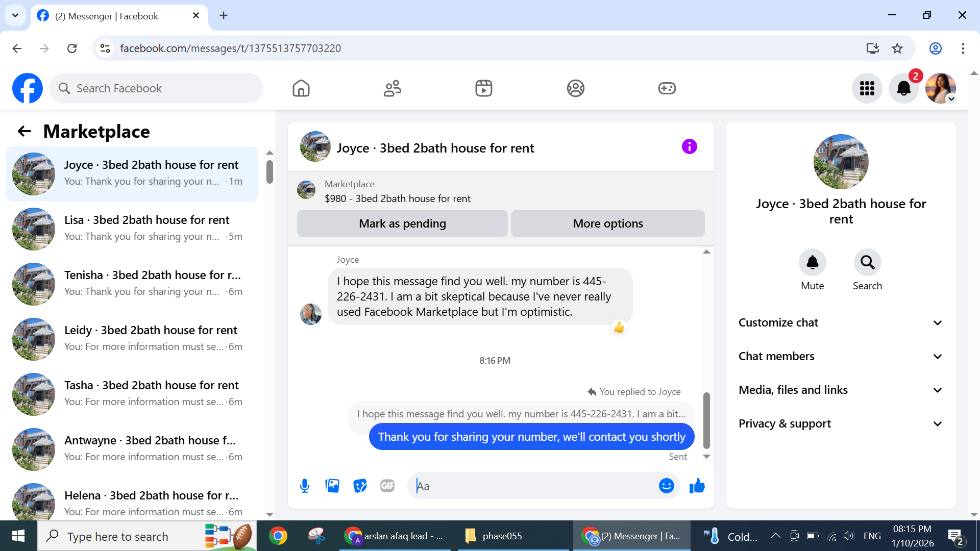Open the Friends tab in navigation bar

pos(392,88)
